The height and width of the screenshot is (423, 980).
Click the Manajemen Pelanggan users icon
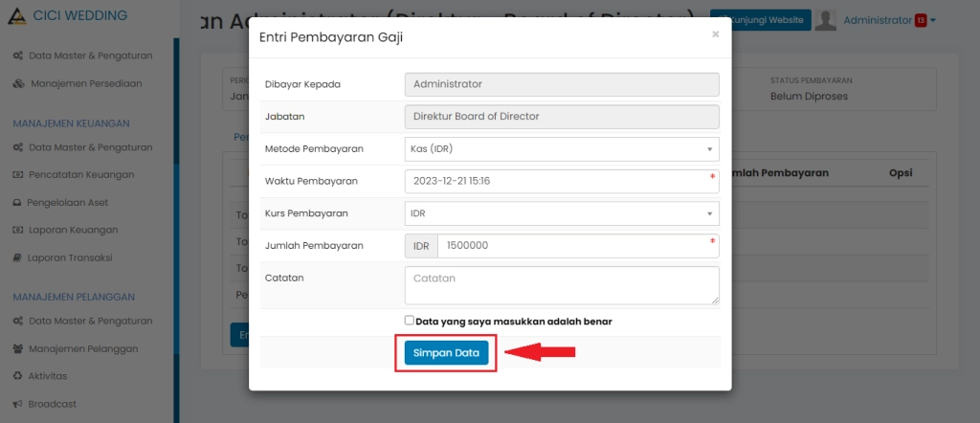tap(18, 348)
